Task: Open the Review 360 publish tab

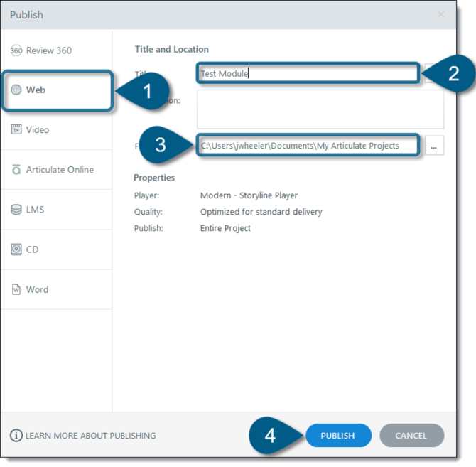Action: pyautogui.click(x=56, y=50)
